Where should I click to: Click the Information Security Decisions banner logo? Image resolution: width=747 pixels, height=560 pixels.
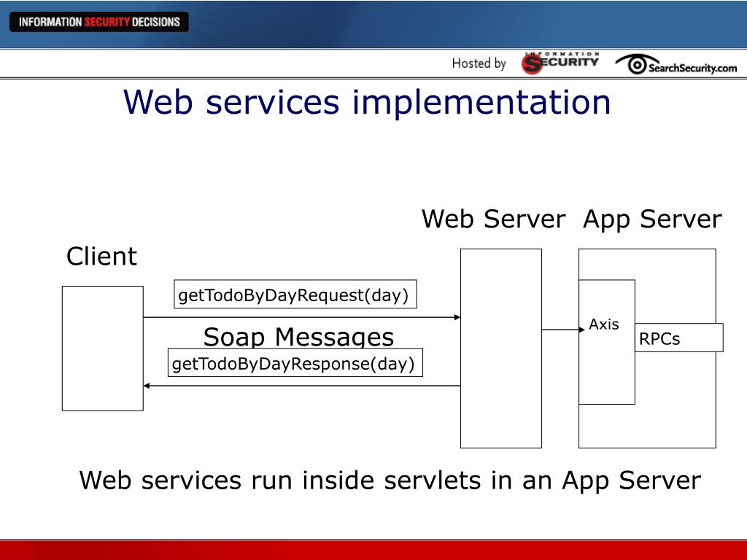point(99,22)
